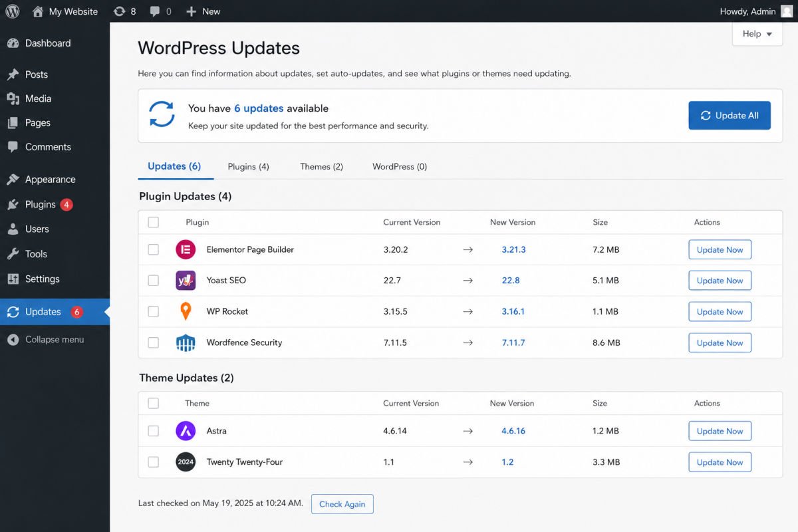
Task: Open the comments bubble icon showing 0
Action: click(155, 11)
